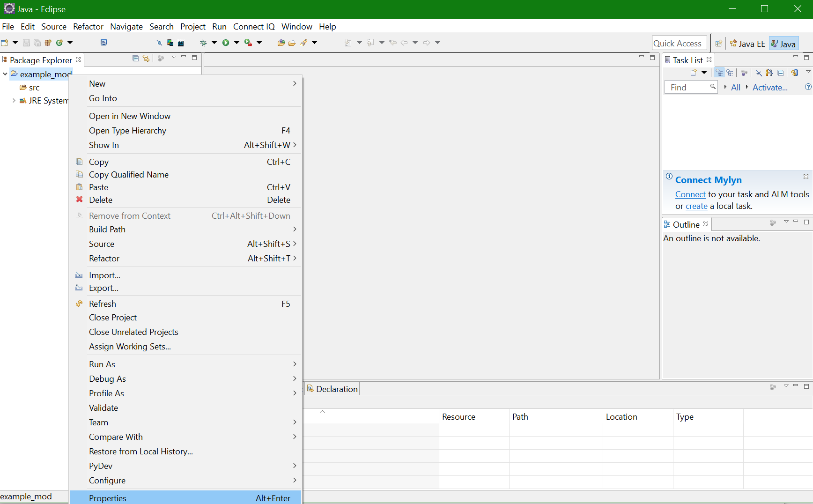This screenshot has width=813, height=504.
Task: Click the green Run toolbar icon
Action: pyautogui.click(x=226, y=43)
